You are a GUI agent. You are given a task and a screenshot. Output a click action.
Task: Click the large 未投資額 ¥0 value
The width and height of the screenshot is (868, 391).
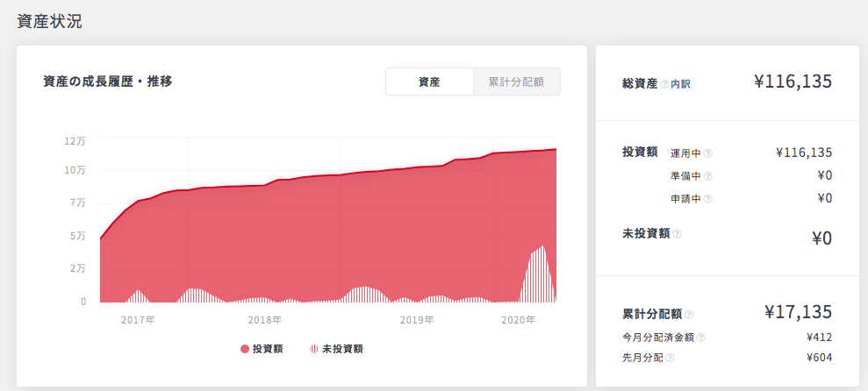tap(822, 238)
